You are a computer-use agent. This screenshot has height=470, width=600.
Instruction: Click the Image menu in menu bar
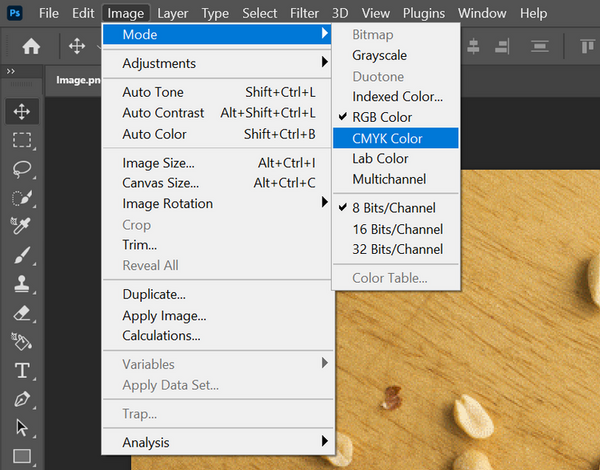pyautogui.click(x=126, y=13)
